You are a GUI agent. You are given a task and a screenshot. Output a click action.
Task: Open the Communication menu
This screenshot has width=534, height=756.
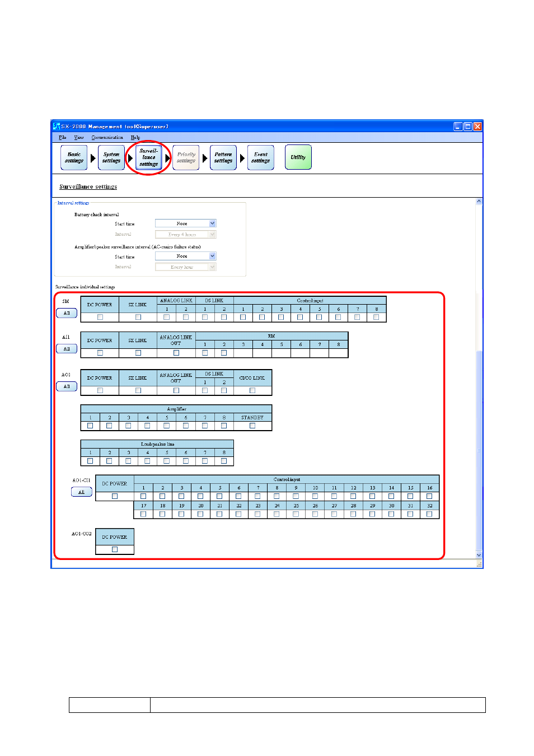107,137
